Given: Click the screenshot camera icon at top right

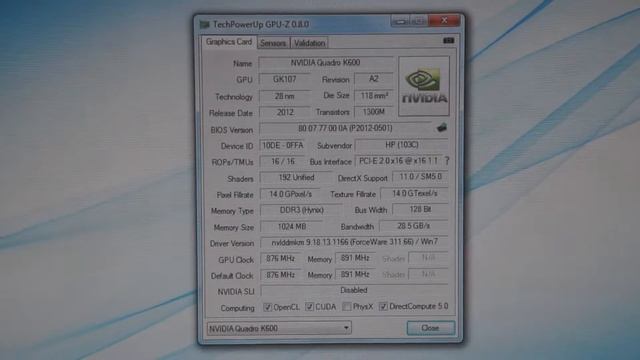Looking at the screenshot, I should (x=449, y=40).
